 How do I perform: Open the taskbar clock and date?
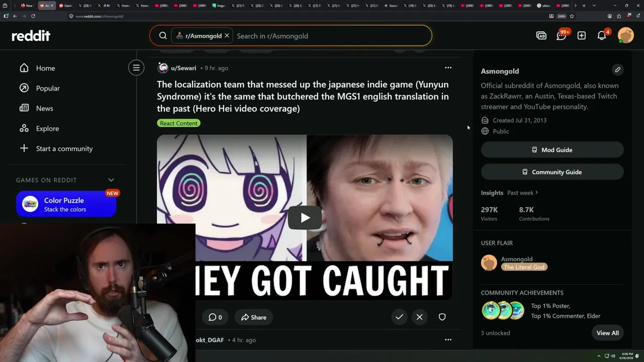pos(627,356)
